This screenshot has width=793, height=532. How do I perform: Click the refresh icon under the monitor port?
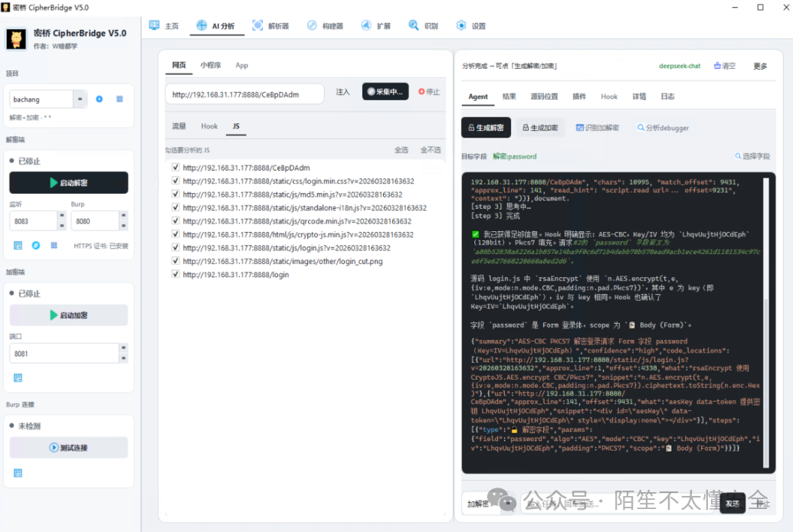tap(36, 246)
